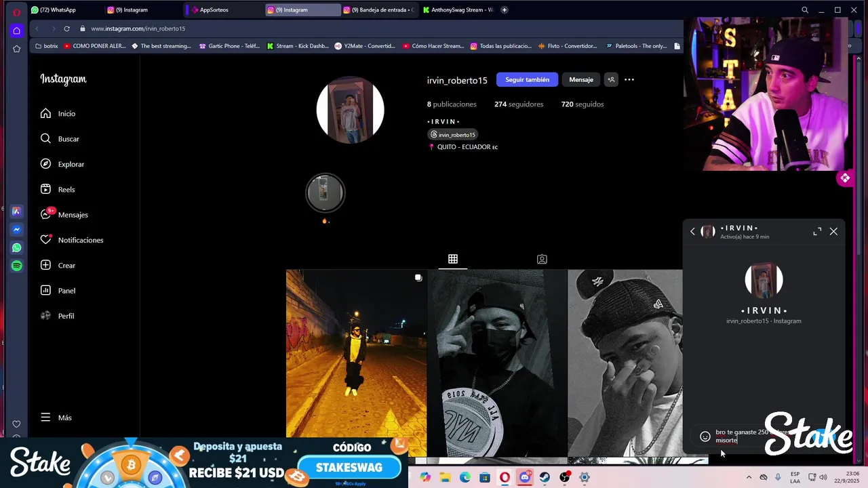This screenshot has width=868, height=488.
Task: Open Paletools bookmark
Action: [x=636, y=46]
